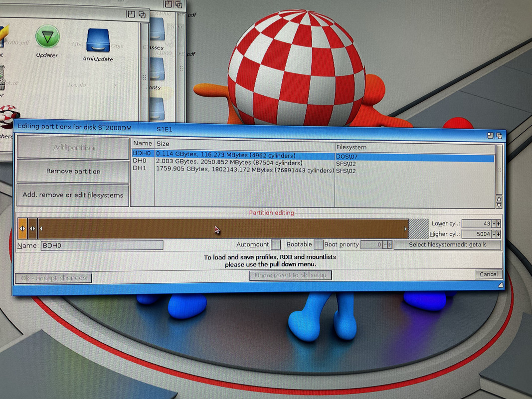The height and width of the screenshot is (399, 532).
Task: Click Ok - accept changes button
Action: [54, 278]
